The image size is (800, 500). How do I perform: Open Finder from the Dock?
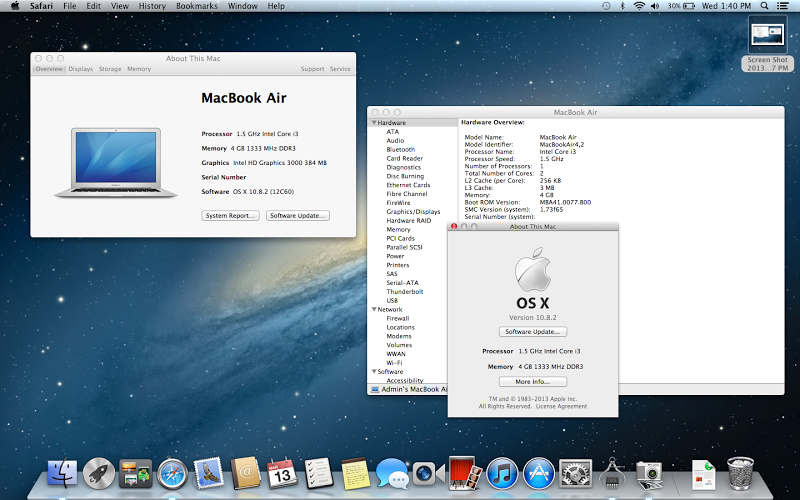tap(62, 472)
